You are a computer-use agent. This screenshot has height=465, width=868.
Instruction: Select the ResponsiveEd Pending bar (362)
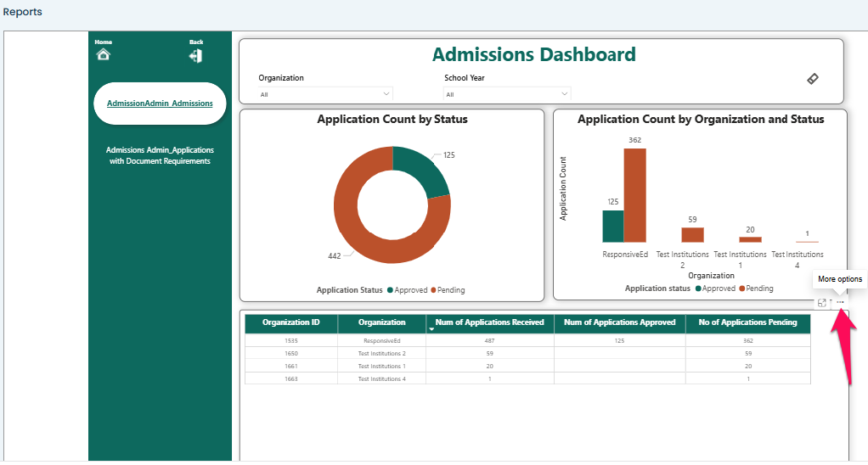634,195
